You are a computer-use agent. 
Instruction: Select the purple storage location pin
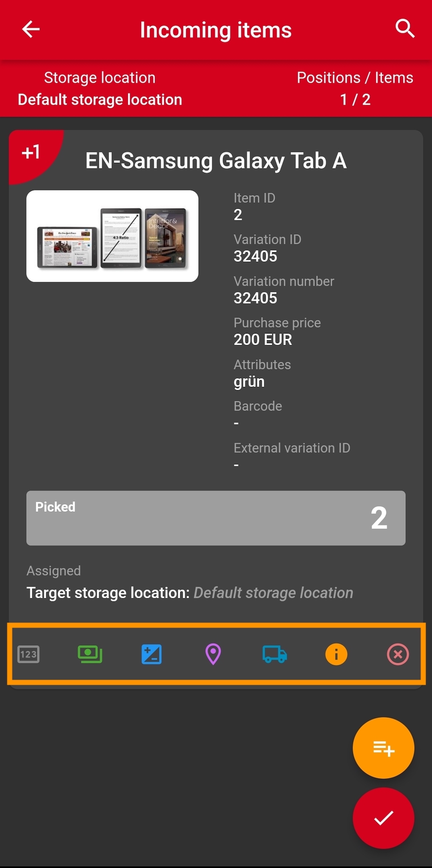point(213,654)
